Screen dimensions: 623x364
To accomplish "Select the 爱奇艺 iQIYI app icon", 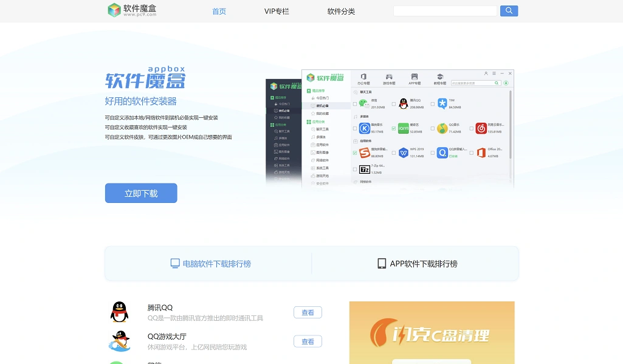I will pos(403,128).
